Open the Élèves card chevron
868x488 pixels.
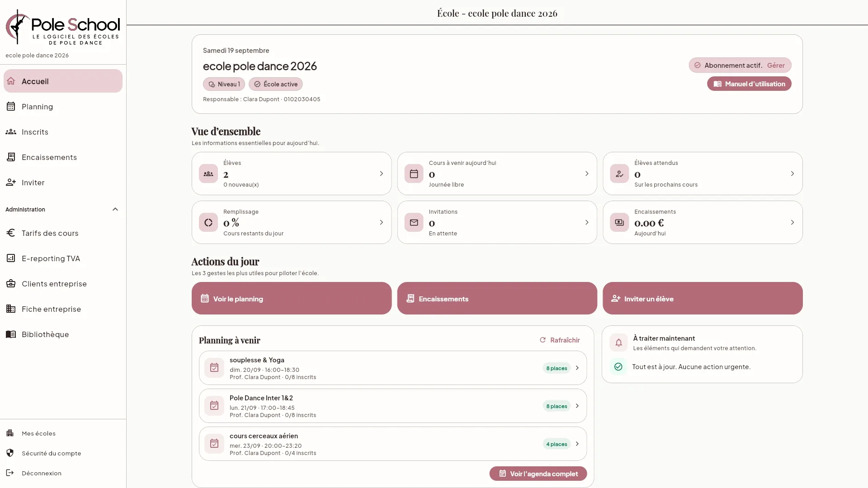pos(381,174)
